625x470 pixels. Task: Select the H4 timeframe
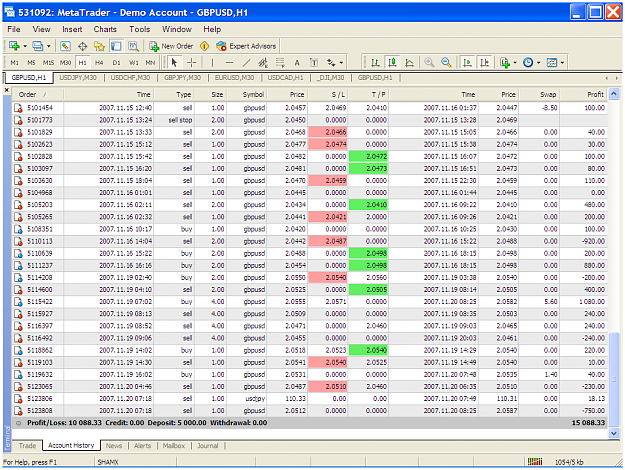click(99, 63)
